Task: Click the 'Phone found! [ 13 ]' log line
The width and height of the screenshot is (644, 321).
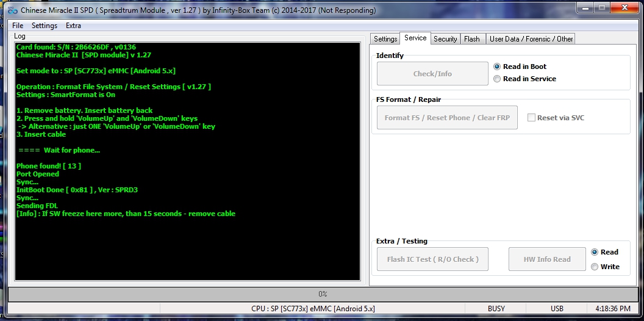Action: point(48,166)
